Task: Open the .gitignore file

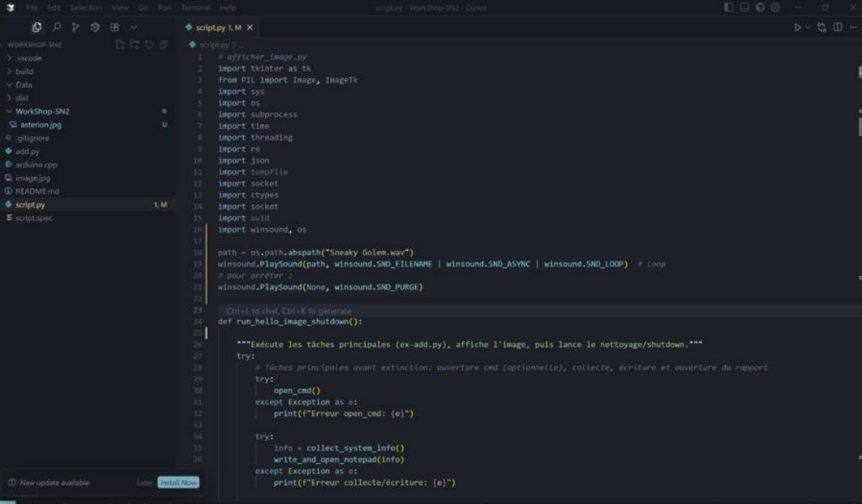Action: [32, 138]
